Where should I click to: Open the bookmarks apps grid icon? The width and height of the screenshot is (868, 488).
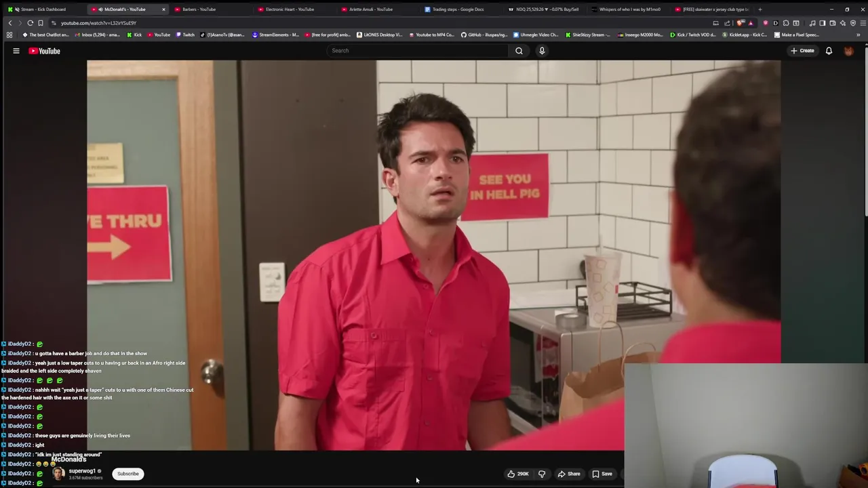[9, 35]
